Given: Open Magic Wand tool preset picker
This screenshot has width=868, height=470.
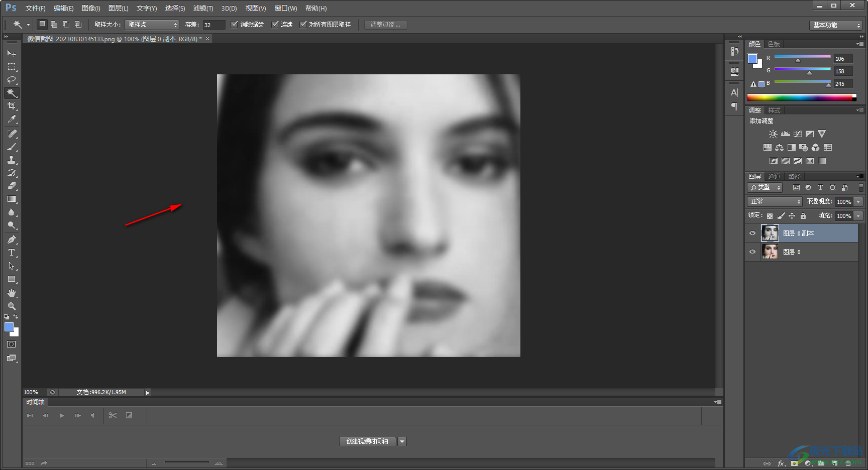Looking at the screenshot, I should click(x=28, y=25).
